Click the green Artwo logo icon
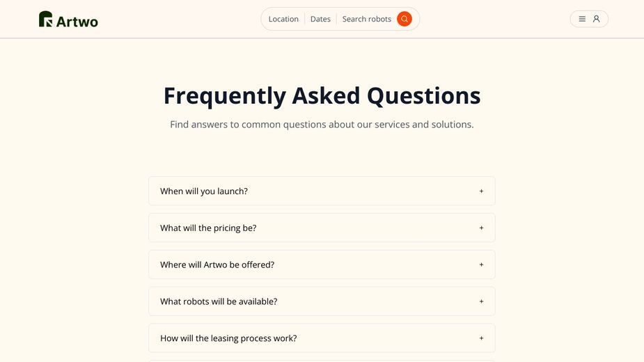644x362 pixels. (45, 19)
